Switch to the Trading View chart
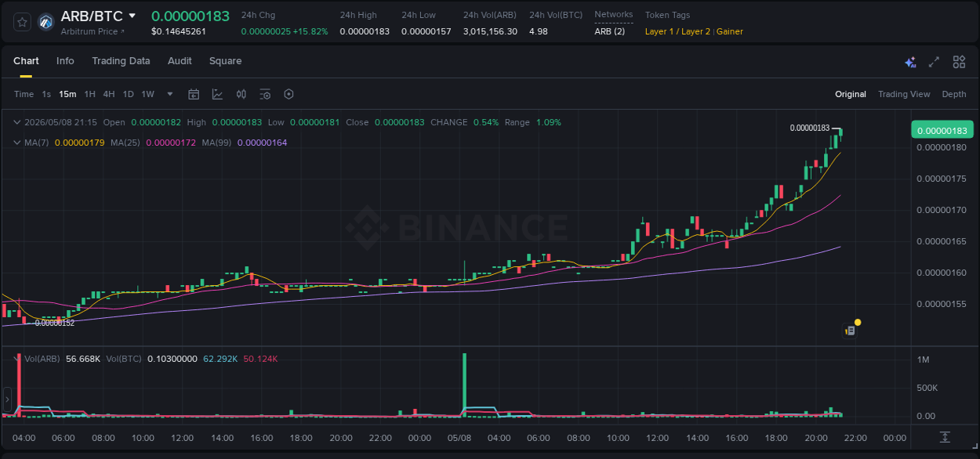Viewport: 980px width, 459px height. pos(904,94)
